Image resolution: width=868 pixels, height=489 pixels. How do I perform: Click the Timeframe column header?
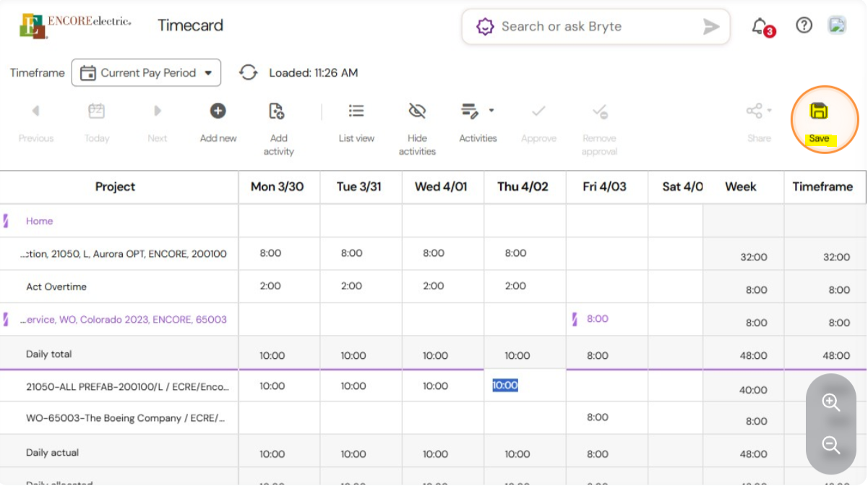tap(822, 187)
